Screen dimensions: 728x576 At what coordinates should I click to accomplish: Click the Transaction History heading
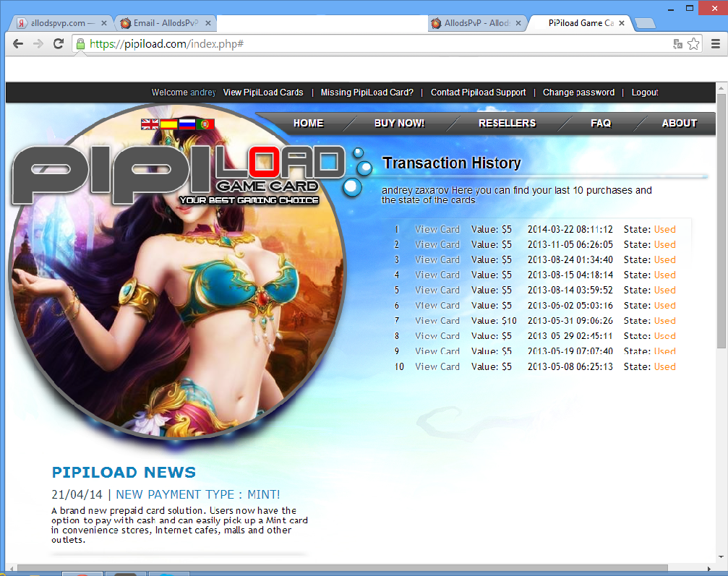coord(451,163)
